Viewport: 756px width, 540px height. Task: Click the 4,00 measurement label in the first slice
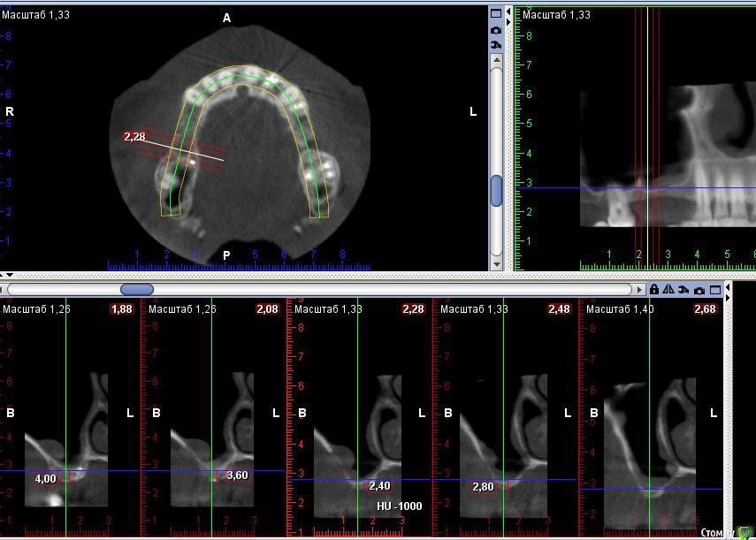pyautogui.click(x=44, y=478)
